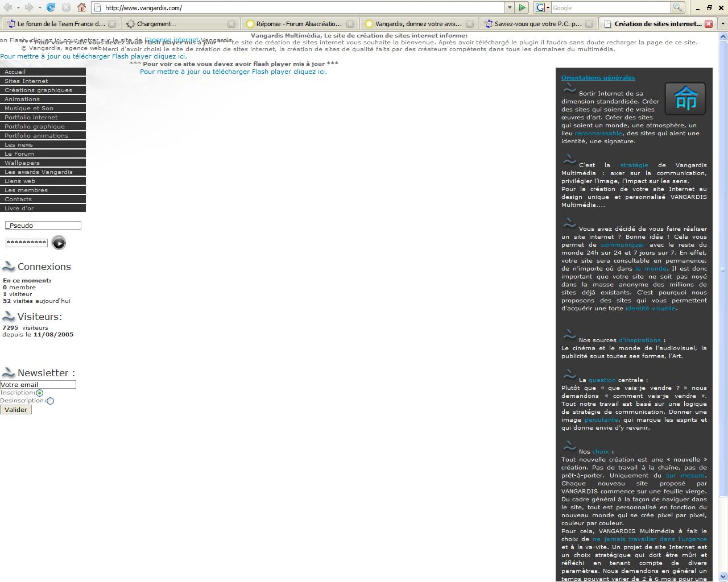Click the 'Orientations générales' heading link
The image size is (728, 582).
[x=598, y=77]
